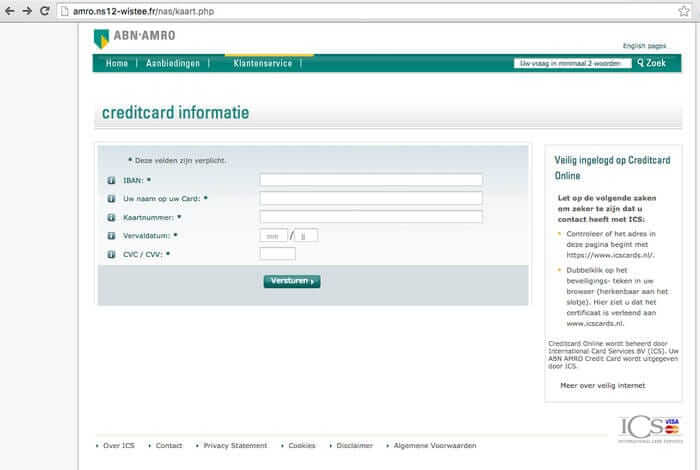The height and width of the screenshot is (470, 700).
Task: Focus the Uw naam op uw Card field
Action: coord(371,198)
